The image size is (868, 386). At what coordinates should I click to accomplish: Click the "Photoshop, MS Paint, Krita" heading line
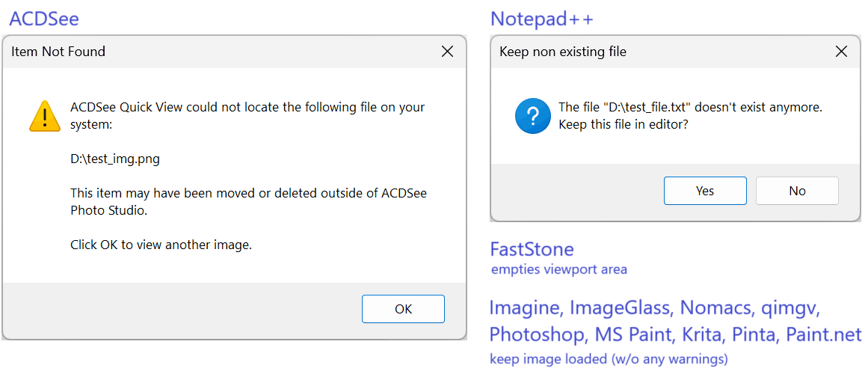point(675,334)
